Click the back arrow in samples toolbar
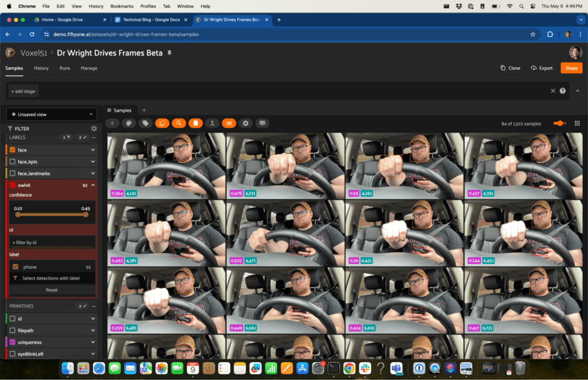 pyautogui.click(x=112, y=123)
